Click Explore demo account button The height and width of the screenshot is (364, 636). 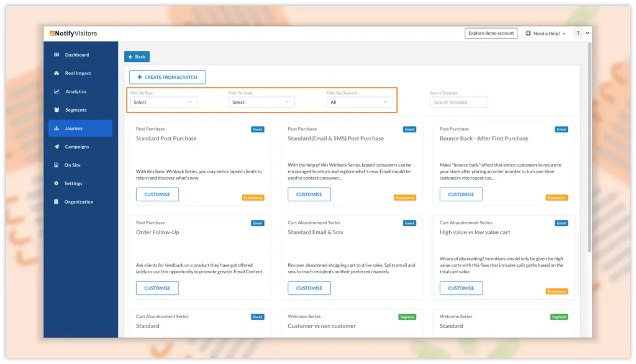(x=491, y=34)
